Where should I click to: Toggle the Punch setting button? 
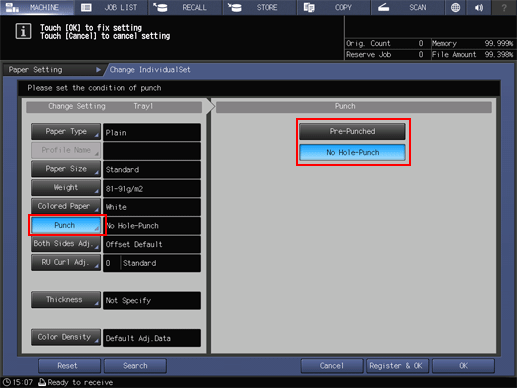(x=66, y=225)
